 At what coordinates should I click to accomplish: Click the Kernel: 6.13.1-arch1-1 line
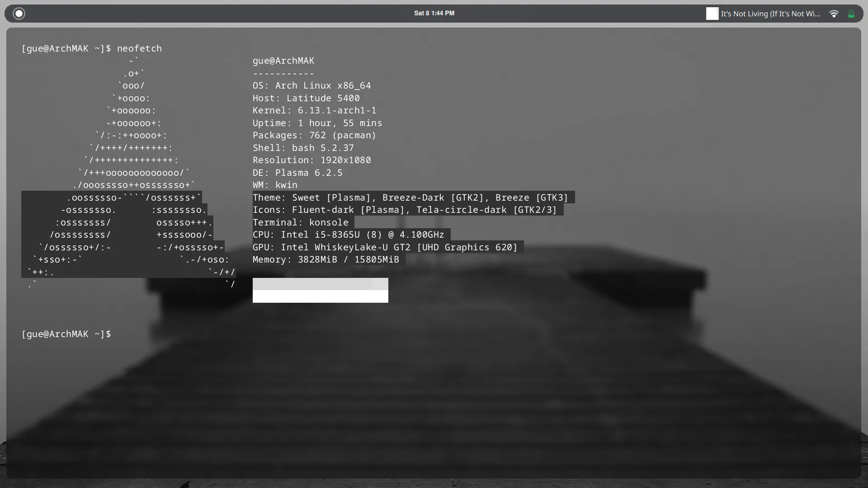(x=314, y=110)
